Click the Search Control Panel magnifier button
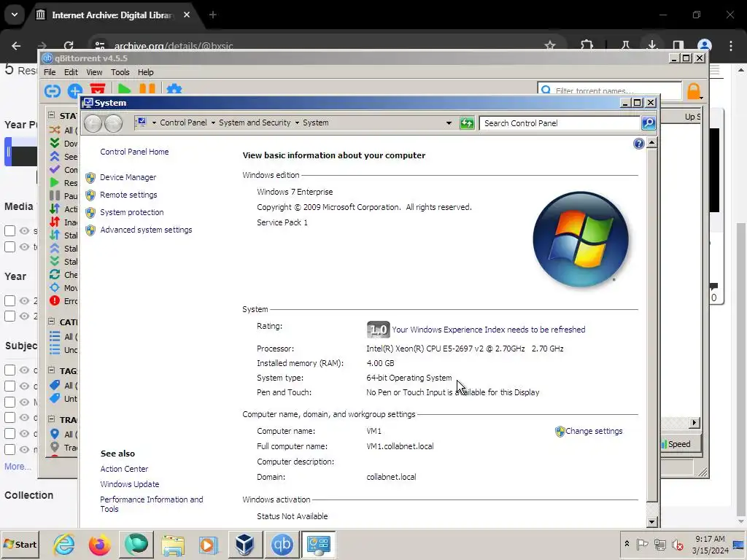This screenshot has width=747, height=560. (649, 123)
